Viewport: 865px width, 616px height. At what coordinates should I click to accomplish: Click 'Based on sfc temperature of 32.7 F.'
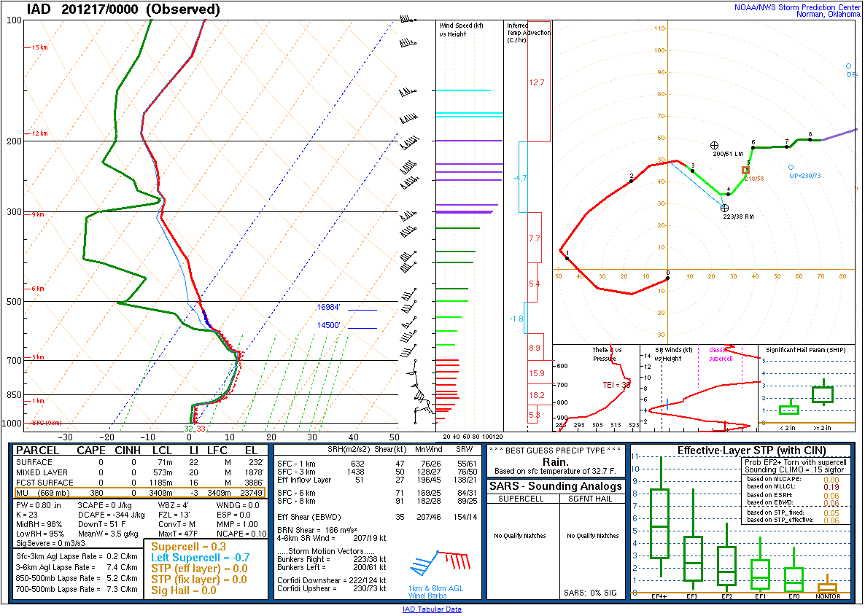tap(555, 472)
